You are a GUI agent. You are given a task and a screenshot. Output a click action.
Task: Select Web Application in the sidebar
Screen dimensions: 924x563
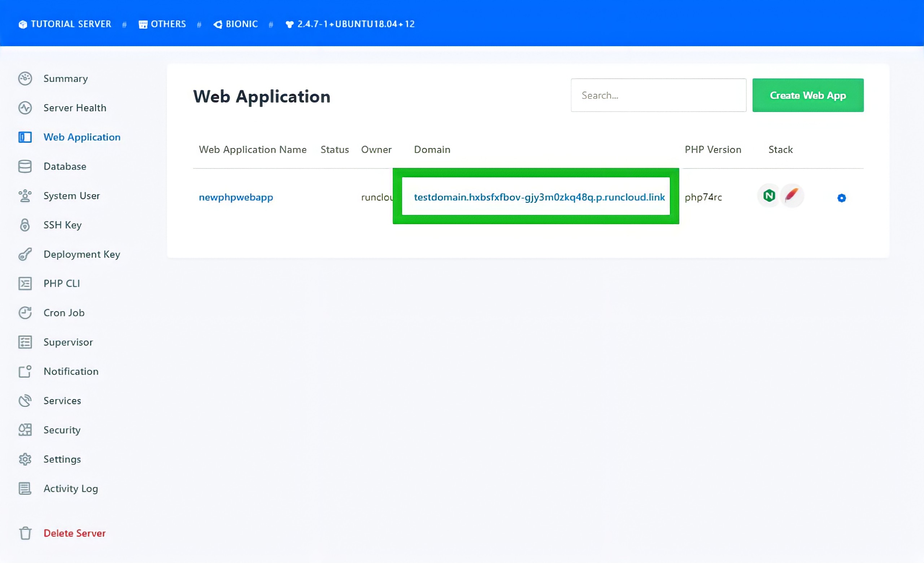pos(82,137)
